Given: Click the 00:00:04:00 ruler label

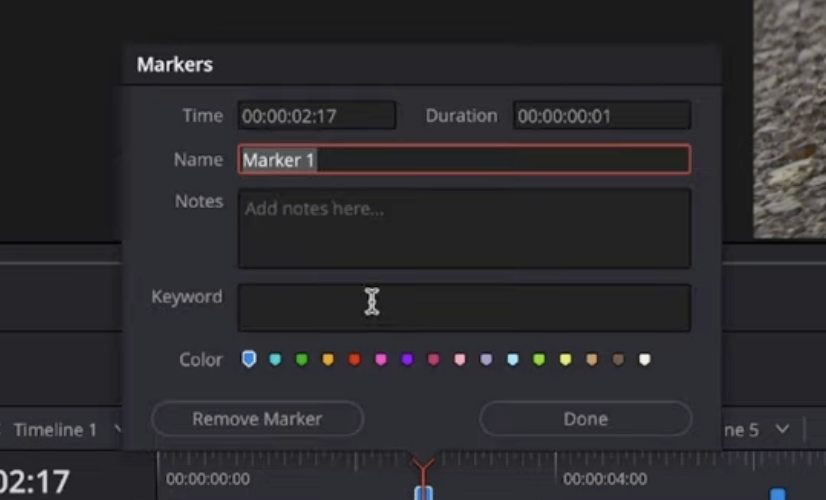Looking at the screenshot, I should (605, 479).
